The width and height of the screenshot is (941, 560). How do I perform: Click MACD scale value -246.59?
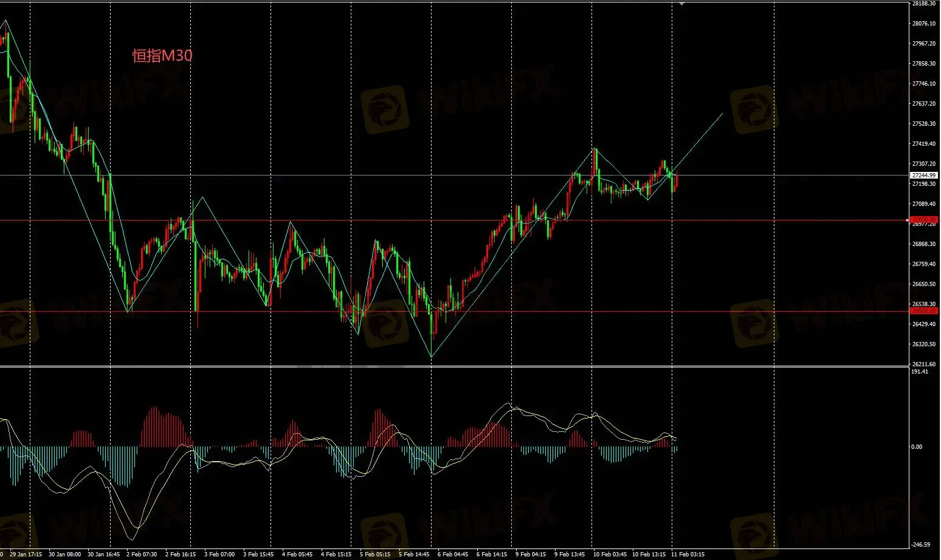click(922, 545)
